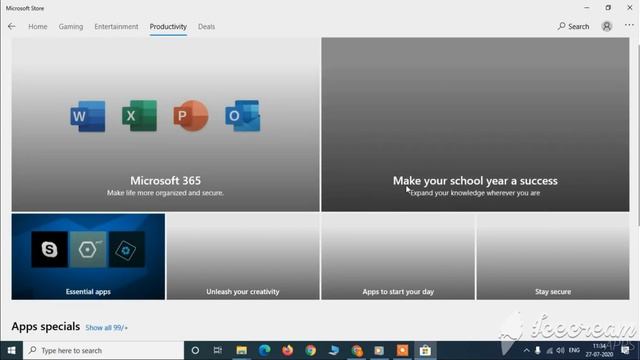Open the user account profile icon
Image resolution: width=640 pixels, height=360 pixels.
coord(607,27)
